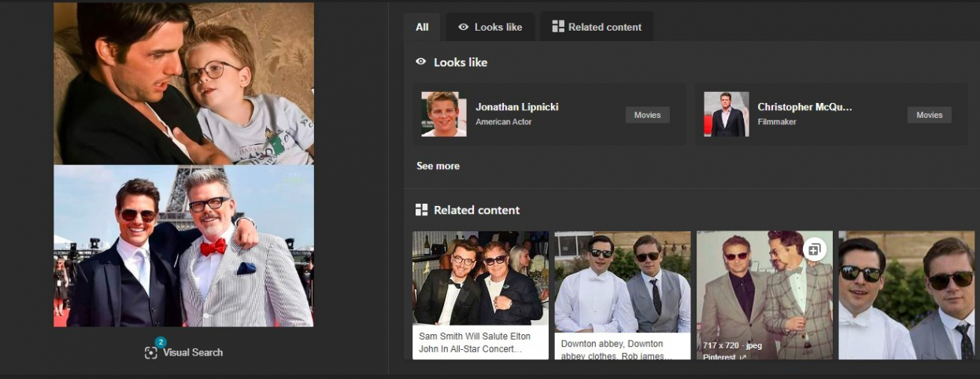Expand results with See more

pyautogui.click(x=438, y=166)
